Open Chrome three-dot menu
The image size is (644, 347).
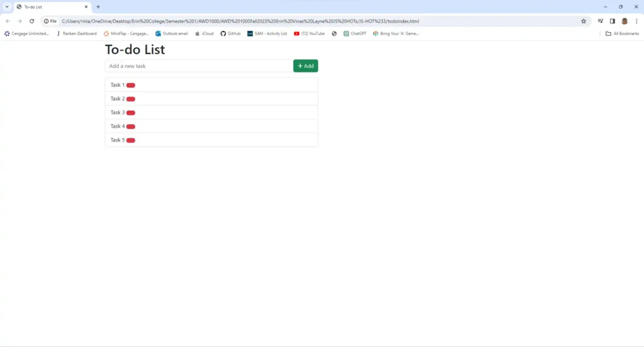pyautogui.click(x=636, y=21)
